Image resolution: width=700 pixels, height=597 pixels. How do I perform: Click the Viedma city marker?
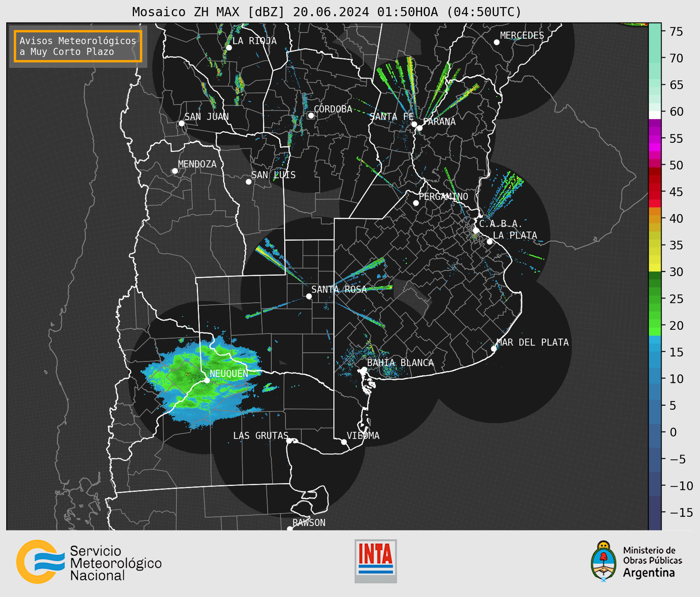pos(344,442)
